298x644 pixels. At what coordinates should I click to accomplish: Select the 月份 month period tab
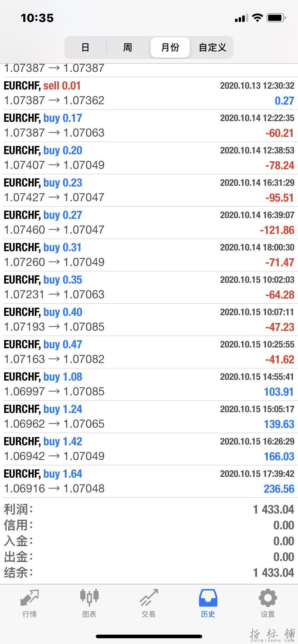(x=170, y=47)
